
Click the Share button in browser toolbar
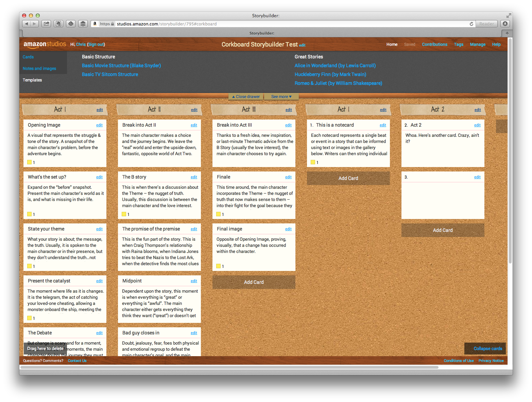coord(46,24)
